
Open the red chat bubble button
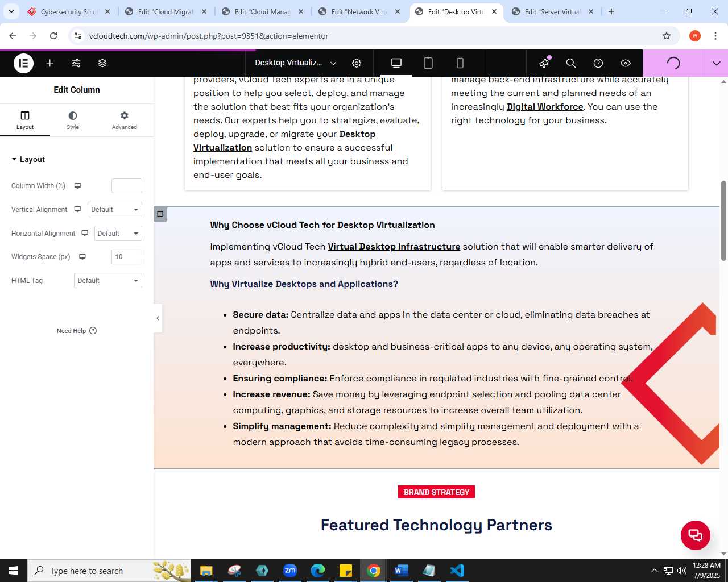pyautogui.click(x=696, y=535)
